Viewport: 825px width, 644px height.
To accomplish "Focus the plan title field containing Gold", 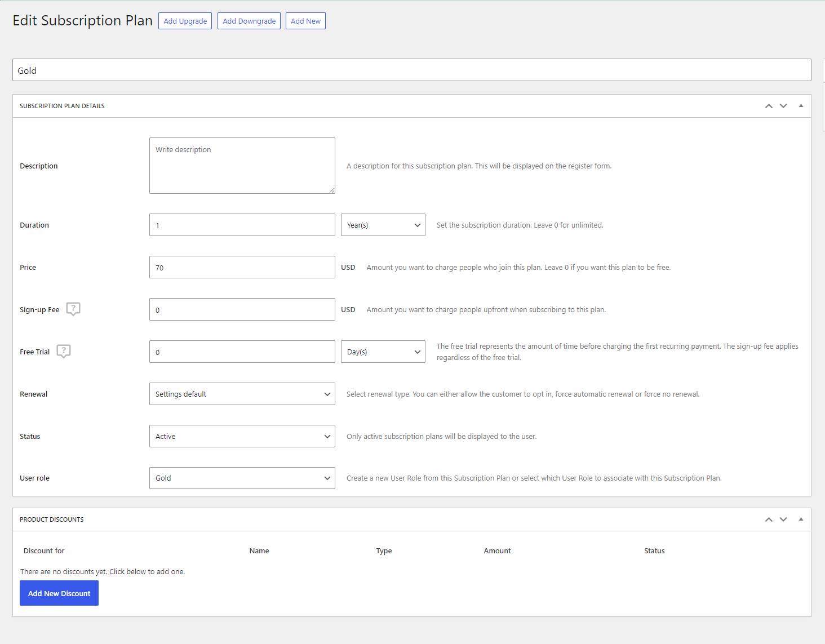I will point(411,70).
